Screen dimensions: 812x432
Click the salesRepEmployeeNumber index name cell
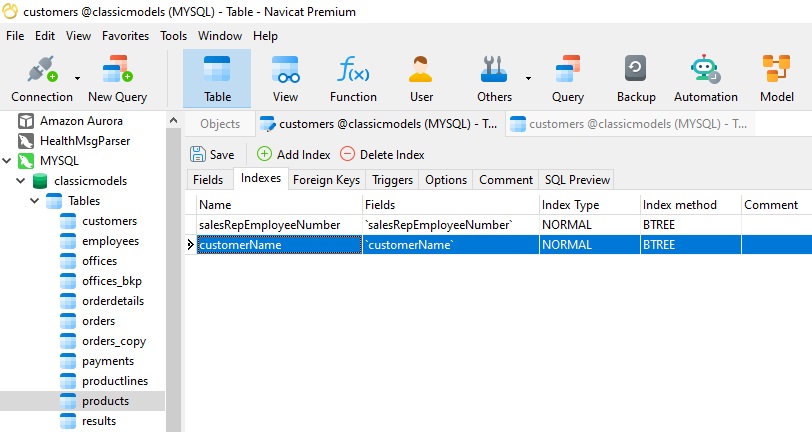point(280,225)
